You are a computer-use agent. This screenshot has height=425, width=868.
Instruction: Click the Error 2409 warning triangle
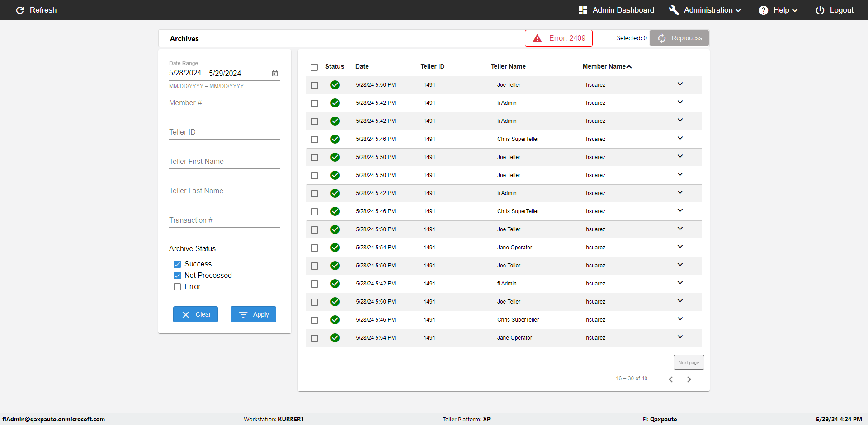[537, 38]
